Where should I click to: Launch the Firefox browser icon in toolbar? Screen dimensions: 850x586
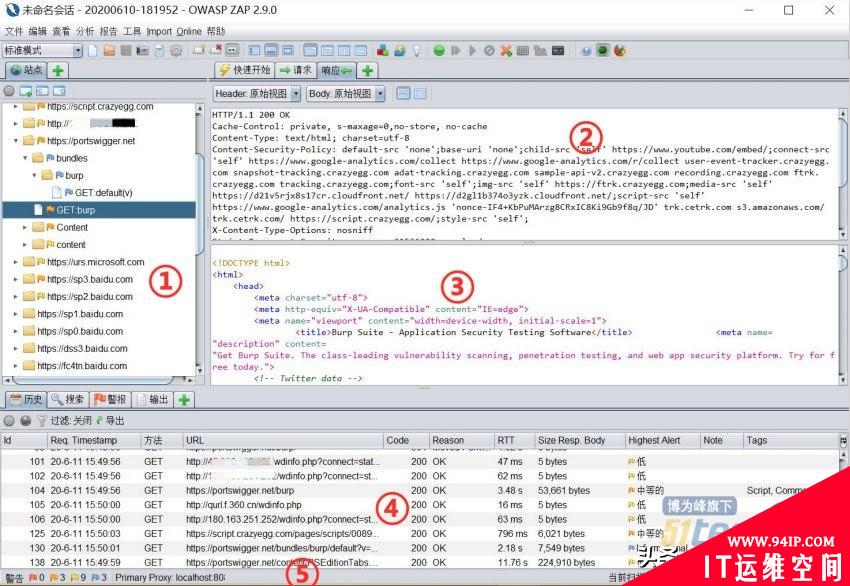(x=620, y=50)
